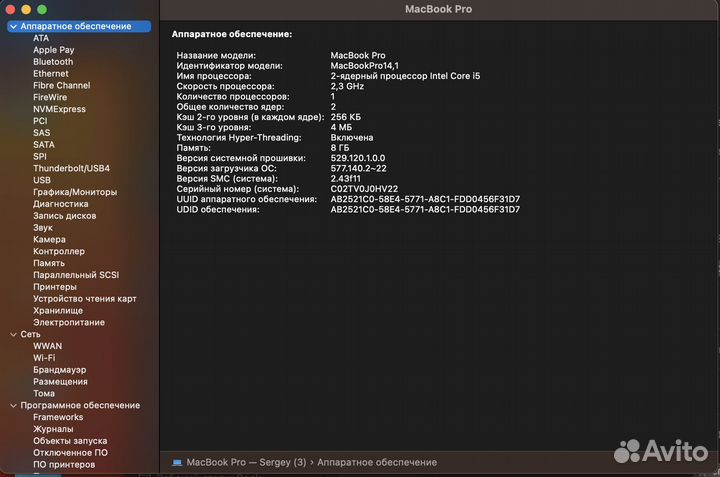Open ПО принтеров entry
This screenshot has height=477, width=720.
pyautogui.click(x=64, y=465)
